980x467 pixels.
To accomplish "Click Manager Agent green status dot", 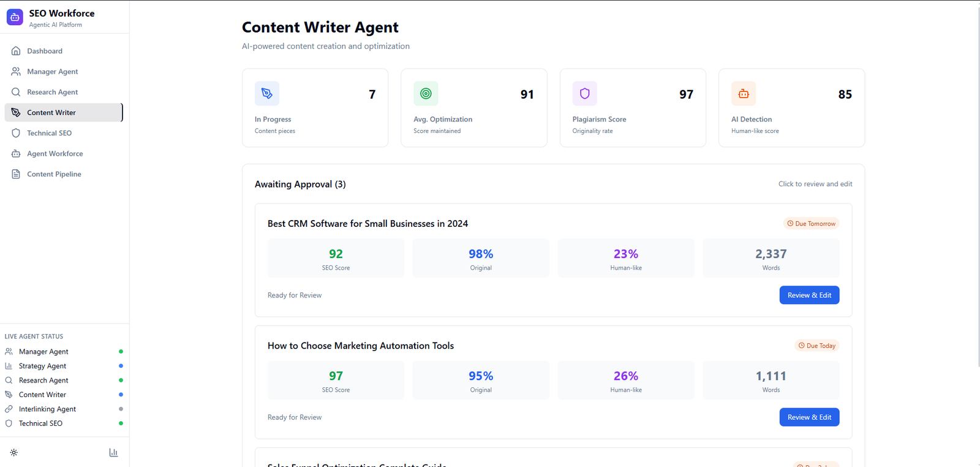I will tap(121, 352).
